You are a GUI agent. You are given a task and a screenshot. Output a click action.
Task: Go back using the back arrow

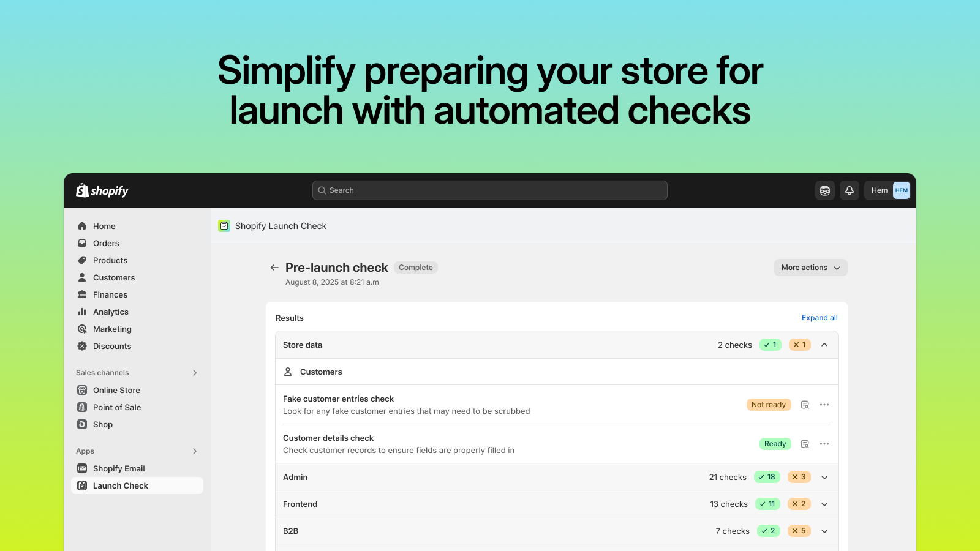[274, 267]
